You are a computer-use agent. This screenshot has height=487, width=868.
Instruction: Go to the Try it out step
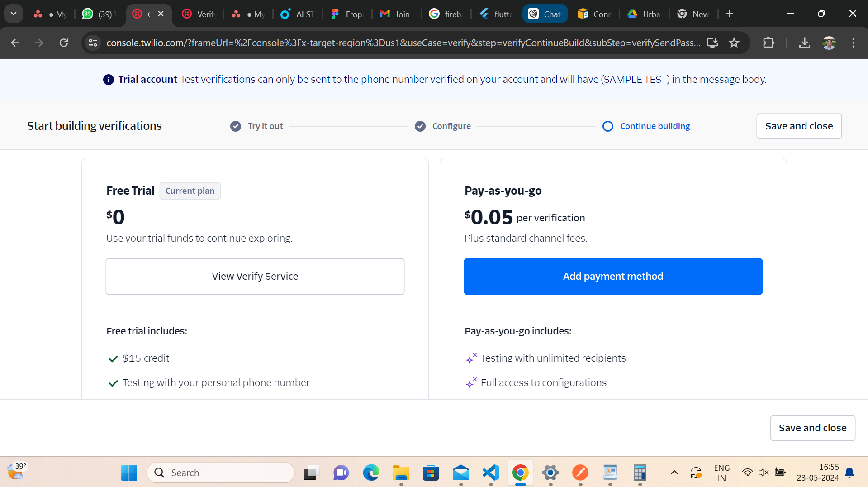tap(256, 126)
